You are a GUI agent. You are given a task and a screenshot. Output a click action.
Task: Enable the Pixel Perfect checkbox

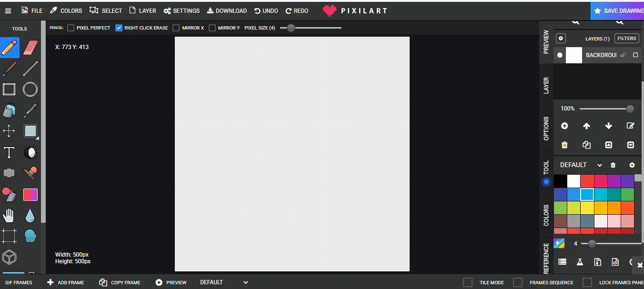(x=71, y=28)
